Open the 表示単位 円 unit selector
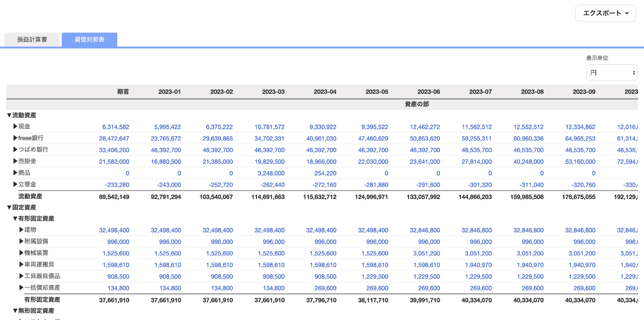Screen dimensions: 644x320 click(612, 73)
